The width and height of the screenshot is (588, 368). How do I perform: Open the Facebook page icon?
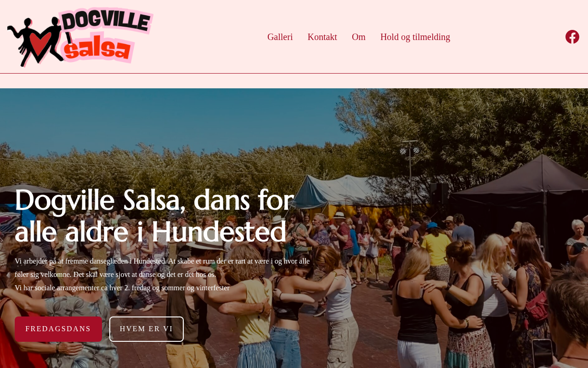(572, 37)
